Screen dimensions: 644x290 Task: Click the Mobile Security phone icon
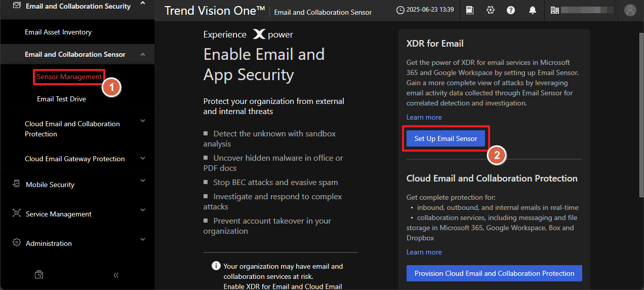[x=17, y=184]
